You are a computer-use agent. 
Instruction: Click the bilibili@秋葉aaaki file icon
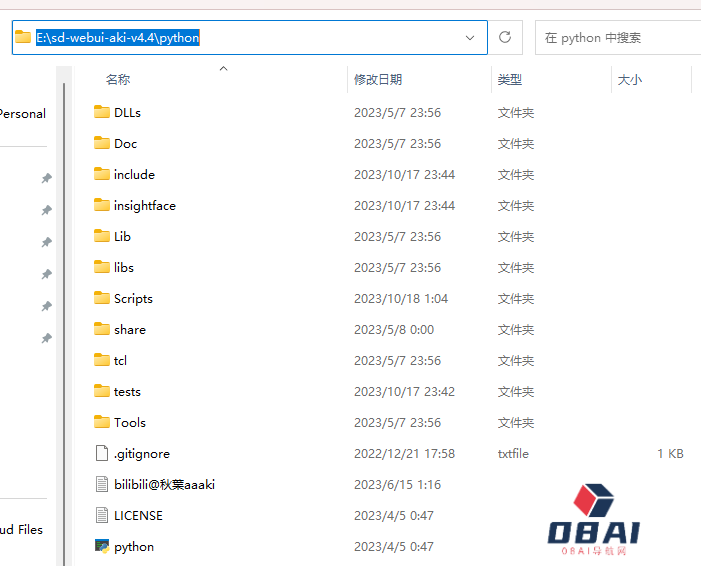101,484
